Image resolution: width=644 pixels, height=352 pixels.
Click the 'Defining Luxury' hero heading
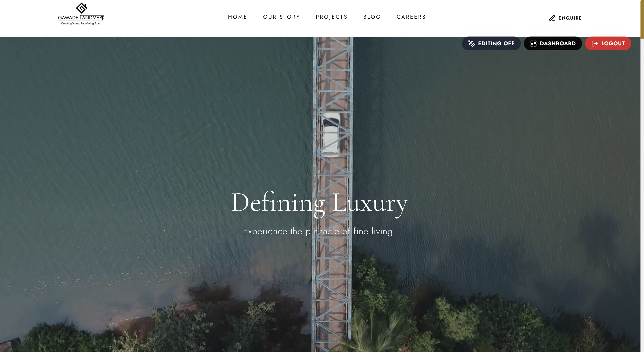click(319, 203)
